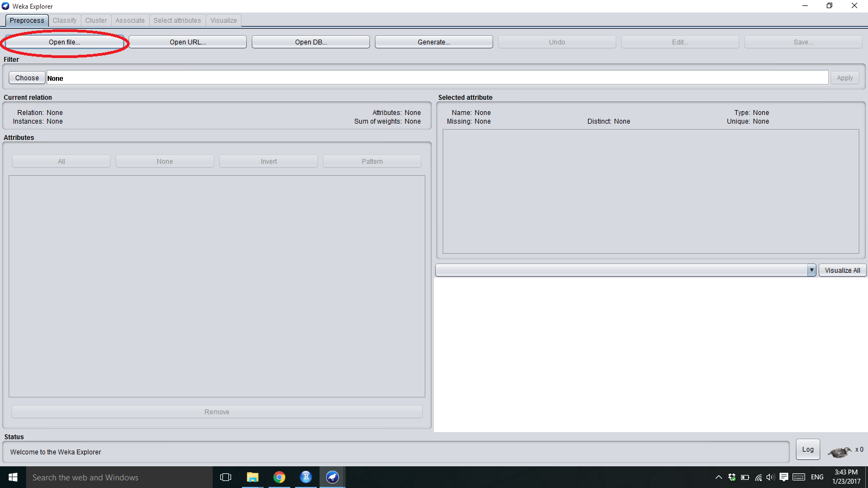Click the Weka Explorer title bar icon
The width and height of the screenshot is (868, 488).
click(x=5, y=6)
